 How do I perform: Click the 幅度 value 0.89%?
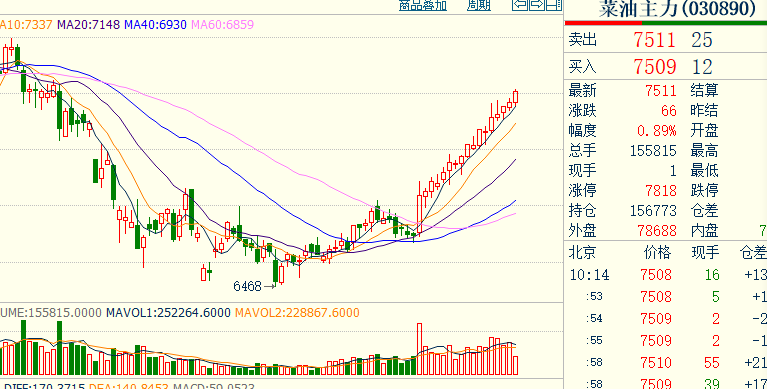pyautogui.click(x=656, y=131)
